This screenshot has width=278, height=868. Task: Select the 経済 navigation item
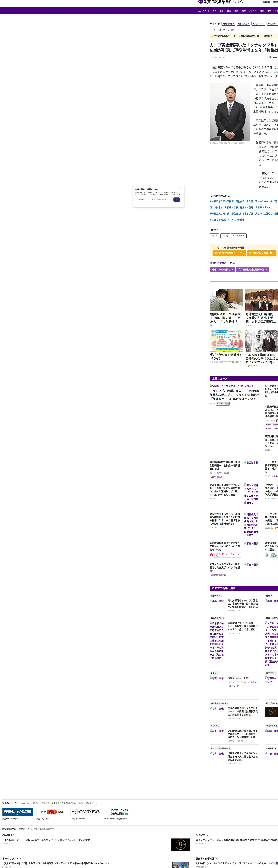point(244,11)
